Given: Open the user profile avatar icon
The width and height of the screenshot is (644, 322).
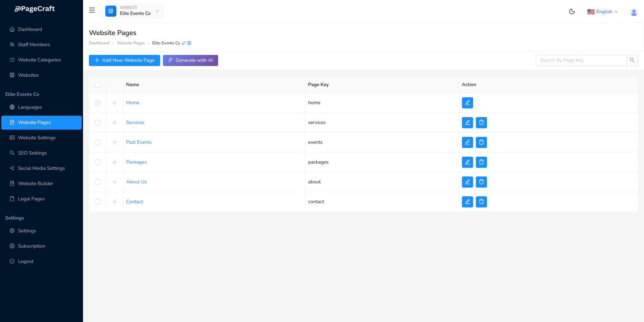Looking at the screenshot, I should pyautogui.click(x=634, y=12).
